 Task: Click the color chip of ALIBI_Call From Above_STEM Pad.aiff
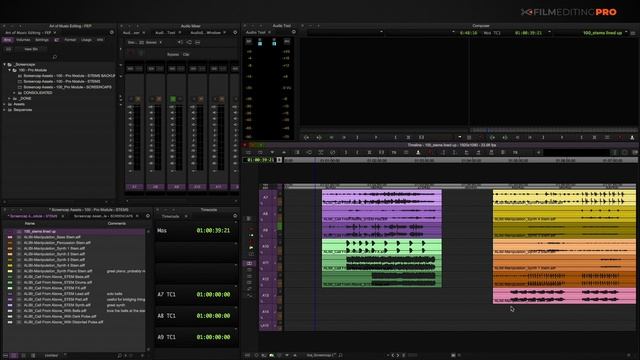pos(10,300)
